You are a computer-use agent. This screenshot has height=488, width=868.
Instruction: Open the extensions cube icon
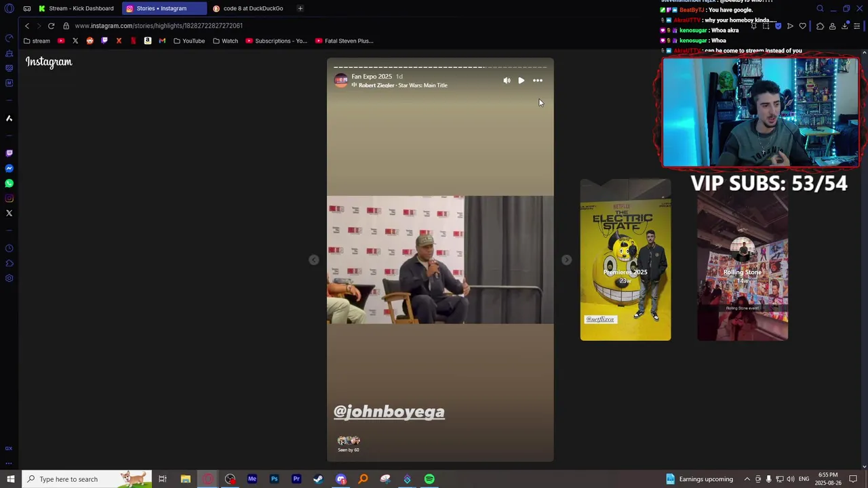(x=820, y=26)
